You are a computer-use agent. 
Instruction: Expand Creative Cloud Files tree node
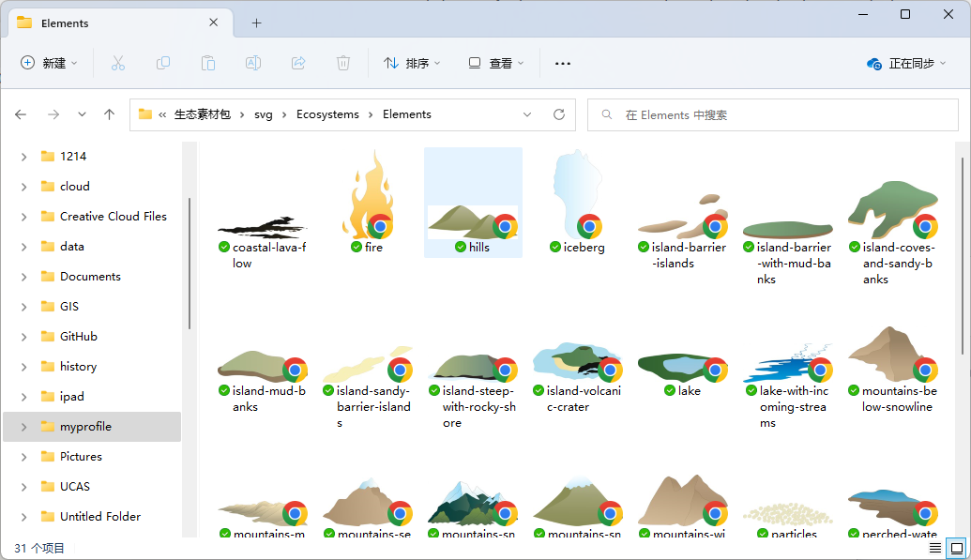[23, 217]
